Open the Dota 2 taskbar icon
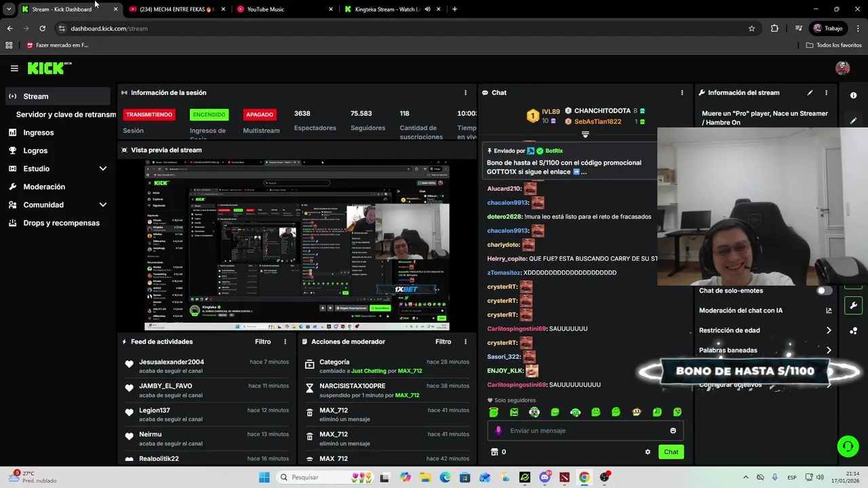Image resolution: width=868 pixels, height=488 pixels. click(564, 477)
